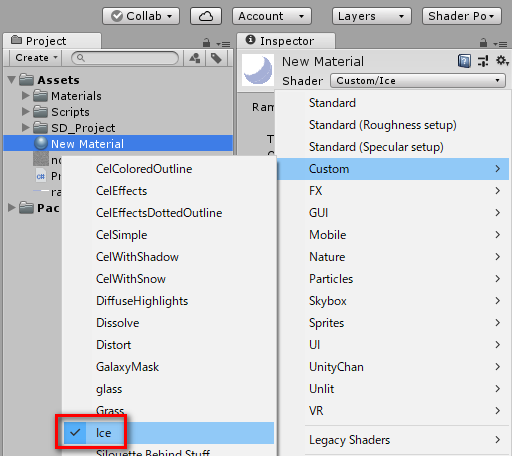The image size is (512, 456).
Task: Choose Standard (Specular setup) shader
Action: pyautogui.click(x=393, y=147)
